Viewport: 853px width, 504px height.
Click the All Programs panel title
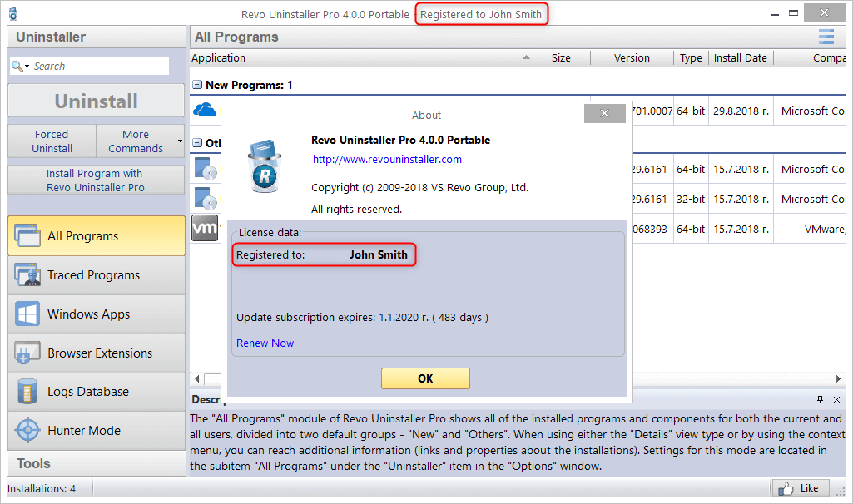click(236, 37)
